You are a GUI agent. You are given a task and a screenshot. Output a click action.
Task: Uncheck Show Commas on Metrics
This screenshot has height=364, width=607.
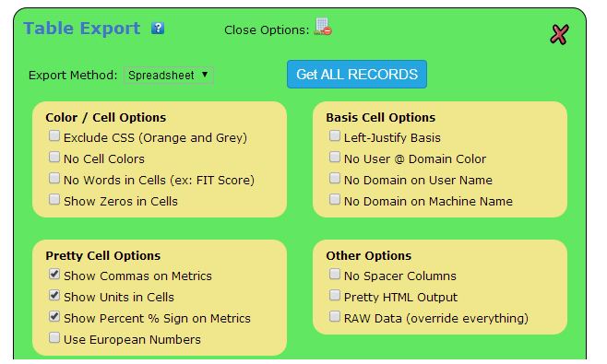point(54,274)
